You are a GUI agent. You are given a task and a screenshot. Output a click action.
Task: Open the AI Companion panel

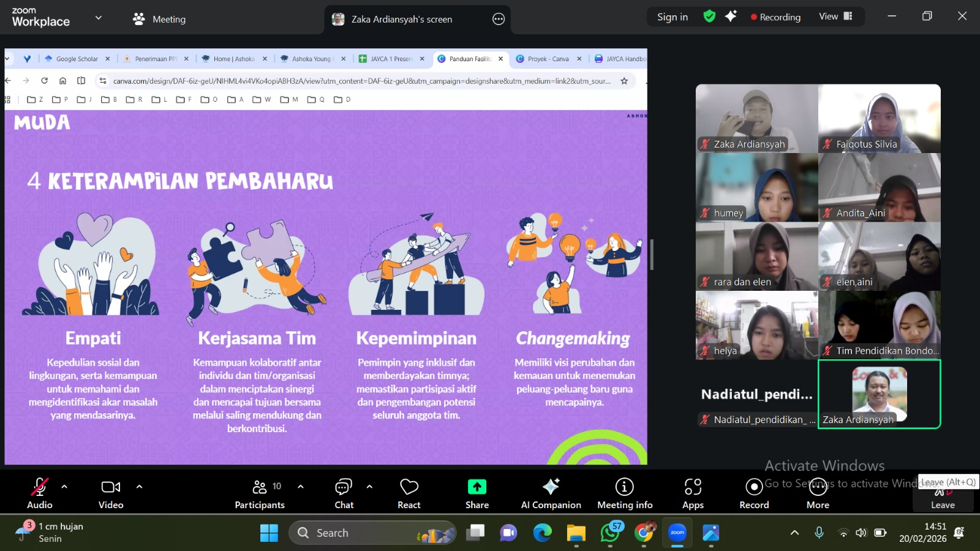coord(551,493)
